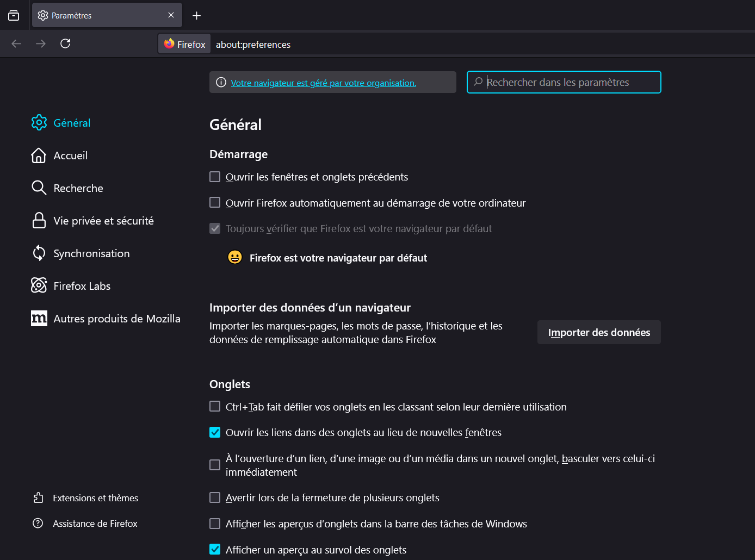Click the Mozilla 'm' logo icon

39,319
